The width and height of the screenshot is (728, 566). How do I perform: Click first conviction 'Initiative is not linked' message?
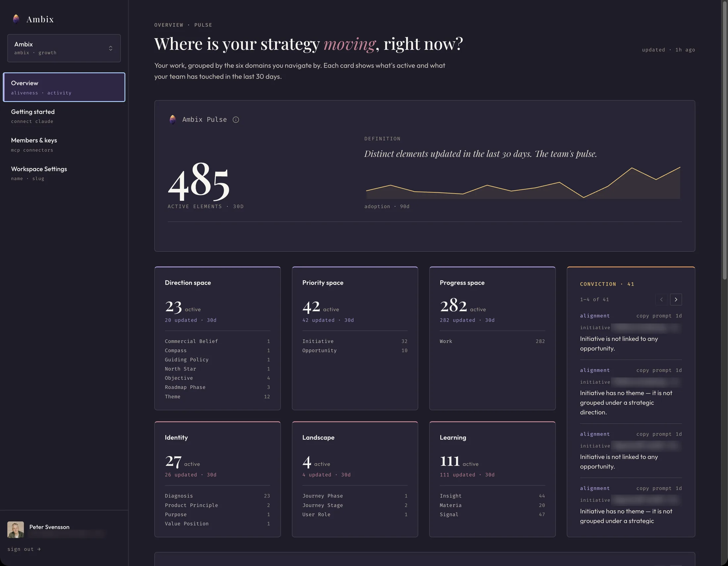(x=619, y=344)
